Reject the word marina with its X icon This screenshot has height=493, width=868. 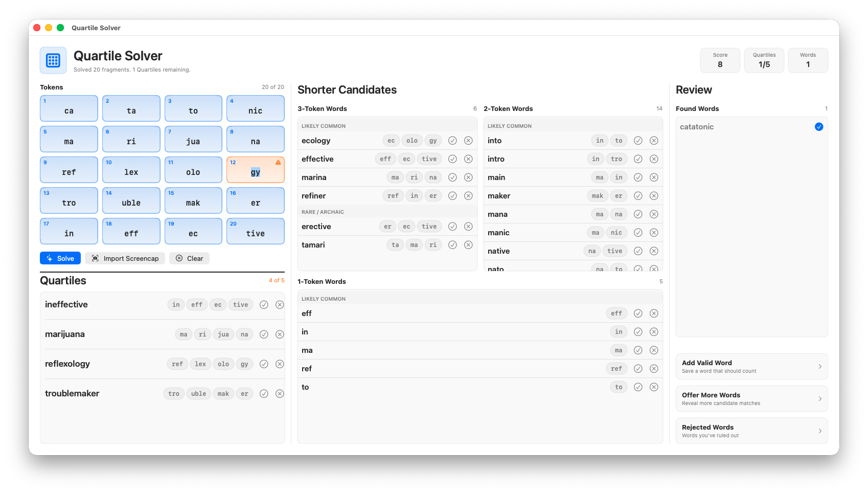point(468,177)
